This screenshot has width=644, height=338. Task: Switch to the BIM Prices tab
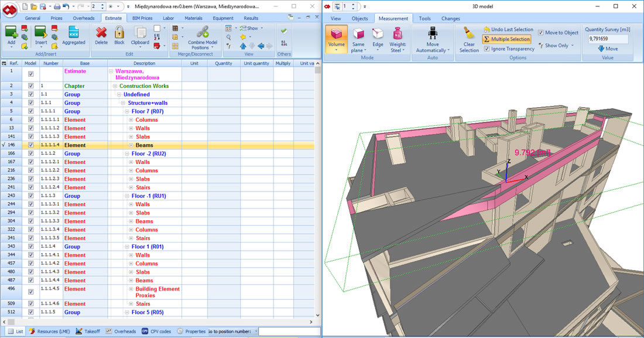[x=142, y=18]
